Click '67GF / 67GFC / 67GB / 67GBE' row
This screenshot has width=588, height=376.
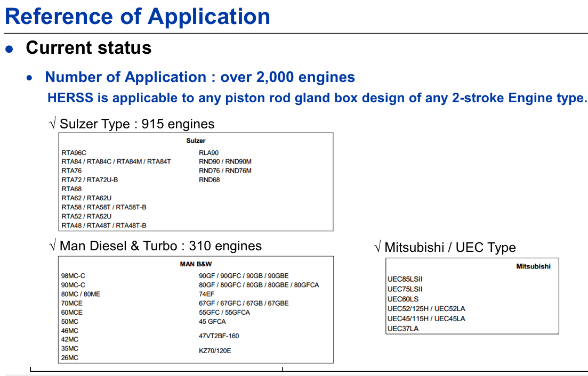tap(244, 304)
